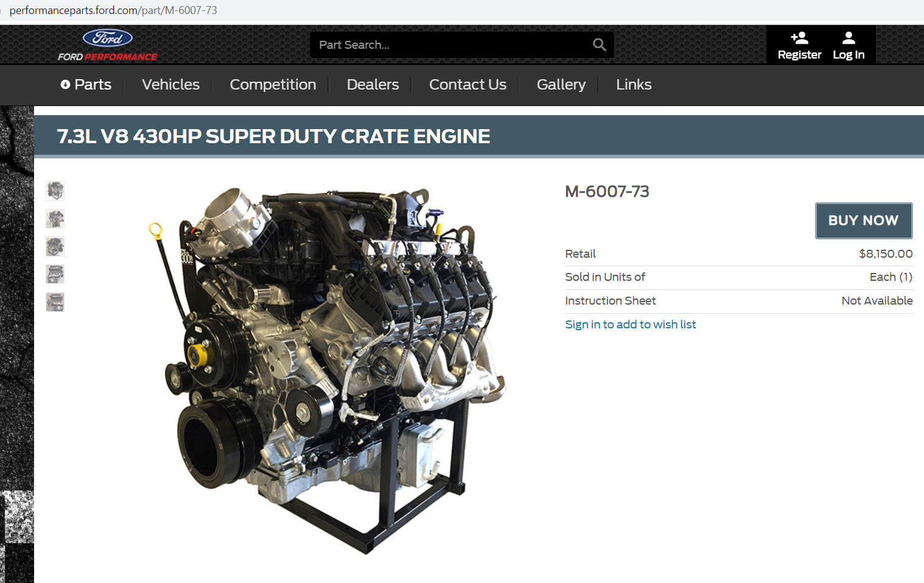Open the Vehicles menu
This screenshot has height=583, width=924.
(x=170, y=85)
